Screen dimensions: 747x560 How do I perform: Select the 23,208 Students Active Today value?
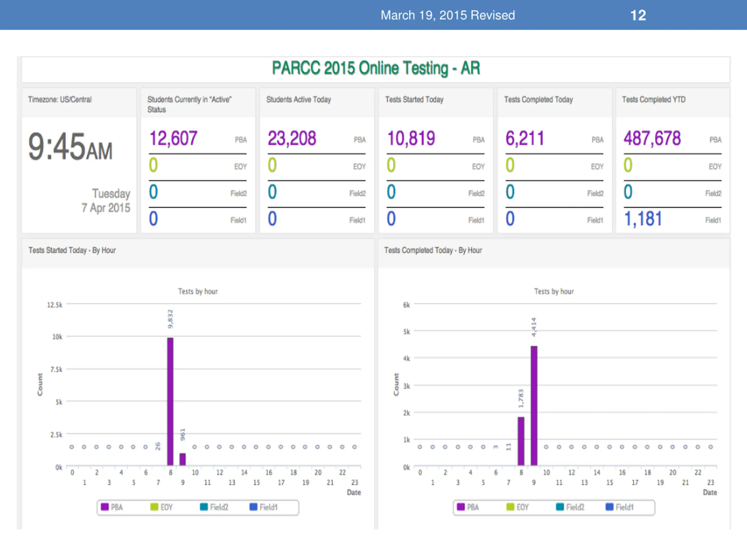coord(292,139)
